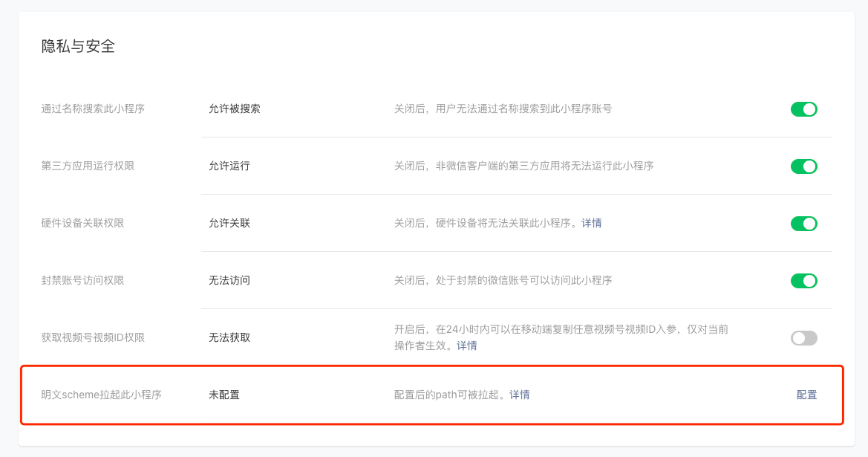
Task: Click 封禁账号访问权限 label
Action: coord(82,280)
